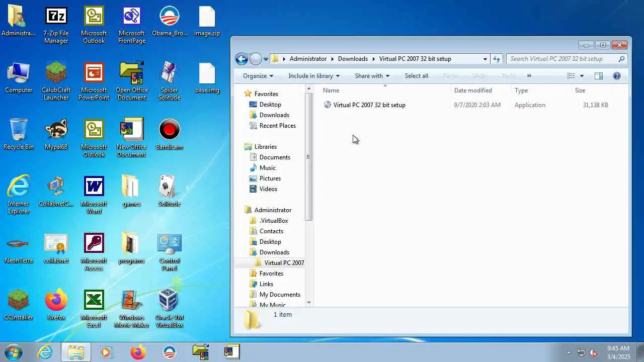Click the muted volume tray icon

tap(593, 353)
